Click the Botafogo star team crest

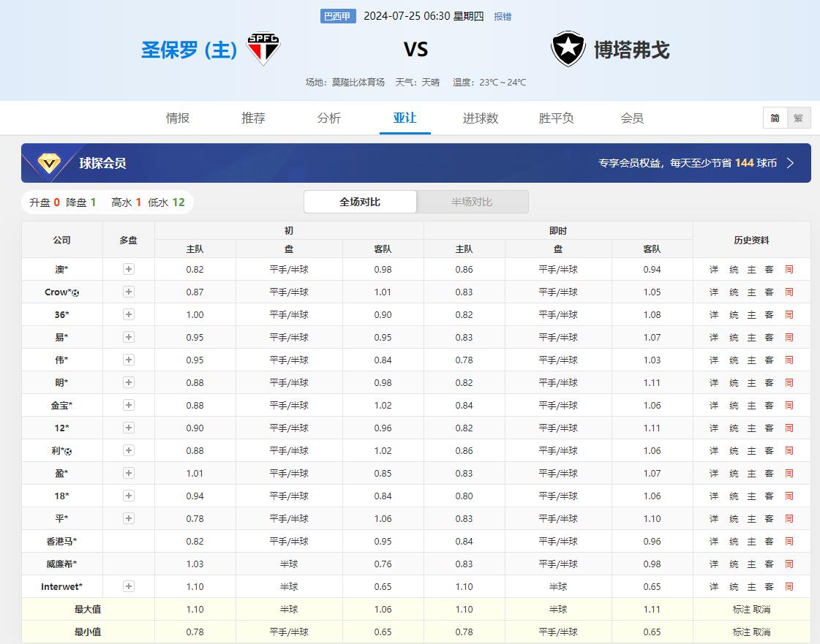tap(568, 49)
